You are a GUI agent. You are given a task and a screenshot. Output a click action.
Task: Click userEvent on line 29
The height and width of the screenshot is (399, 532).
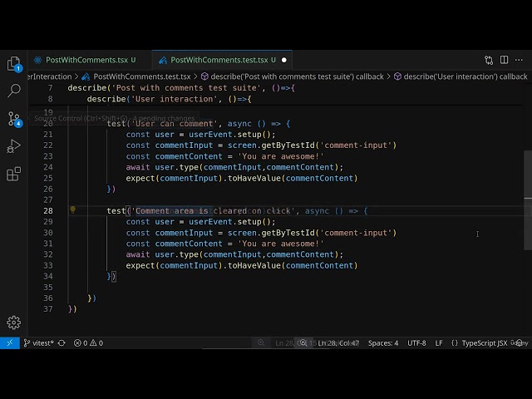[x=210, y=222]
